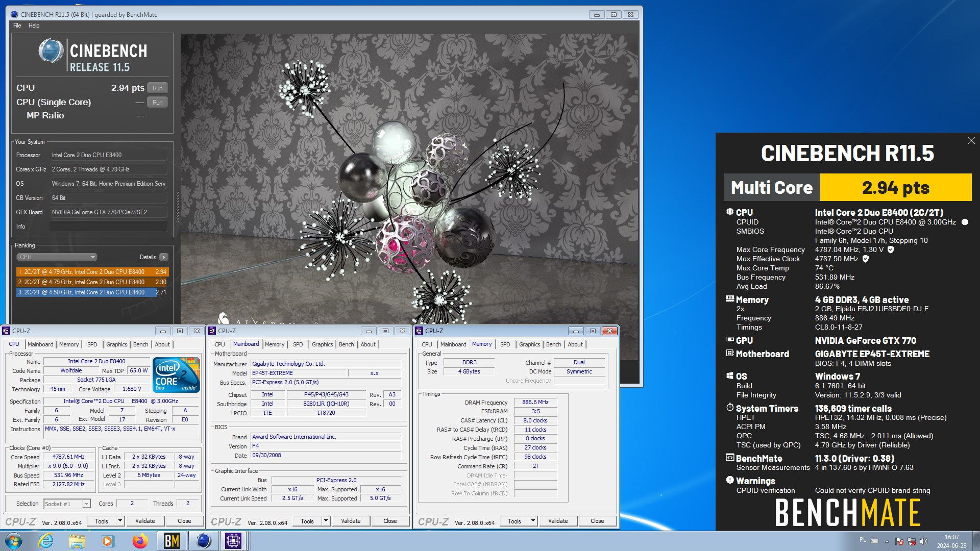Open Windows Explorer folder on taskbar

tap(77, 541)
